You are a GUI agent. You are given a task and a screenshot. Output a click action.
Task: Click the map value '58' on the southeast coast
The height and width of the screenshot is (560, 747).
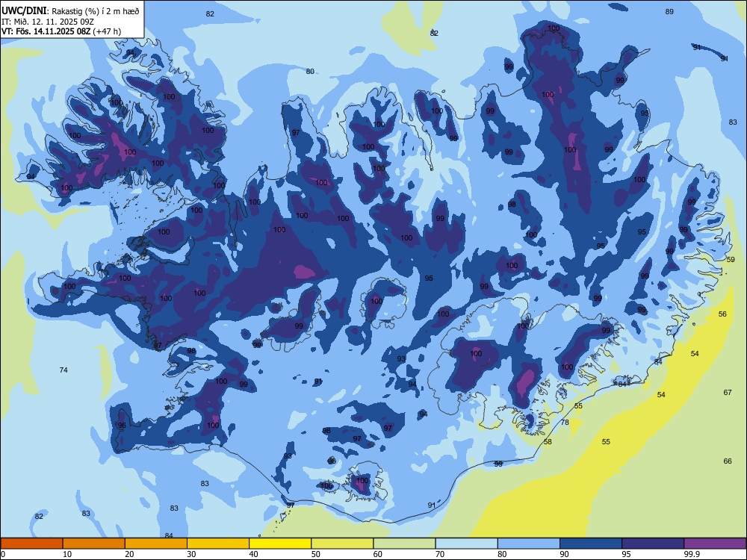548,441
